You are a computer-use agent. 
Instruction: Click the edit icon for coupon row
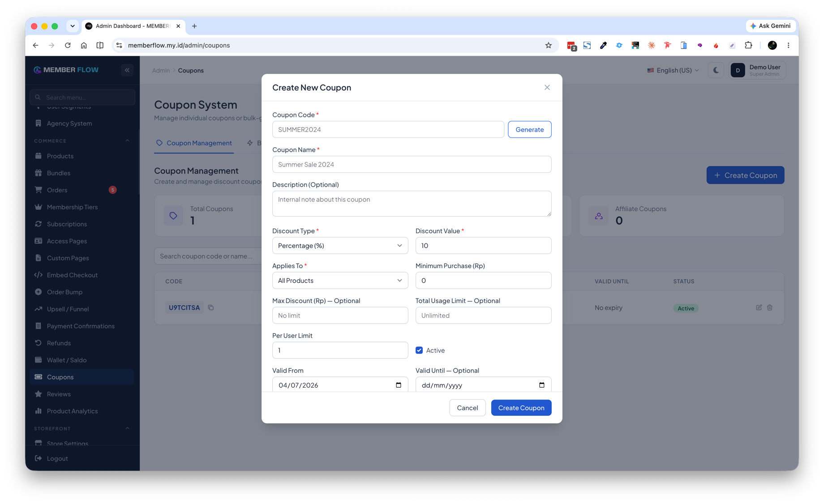tap(759, 308)
